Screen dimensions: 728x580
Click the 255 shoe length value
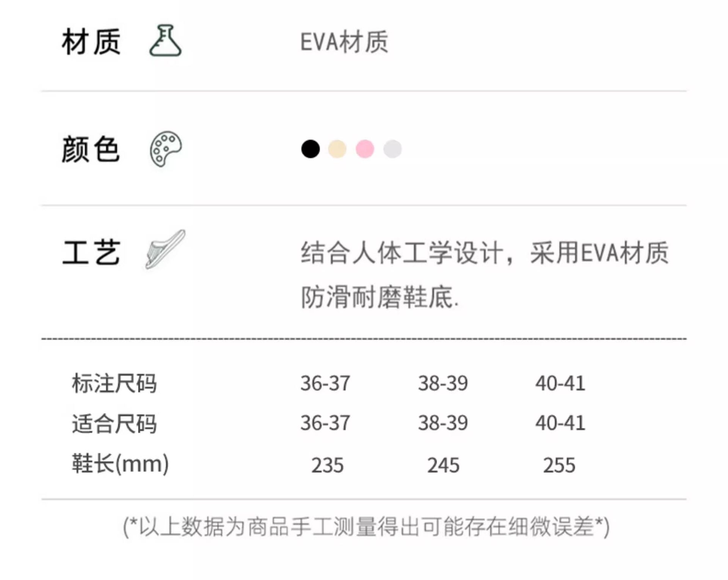[559, 465]
